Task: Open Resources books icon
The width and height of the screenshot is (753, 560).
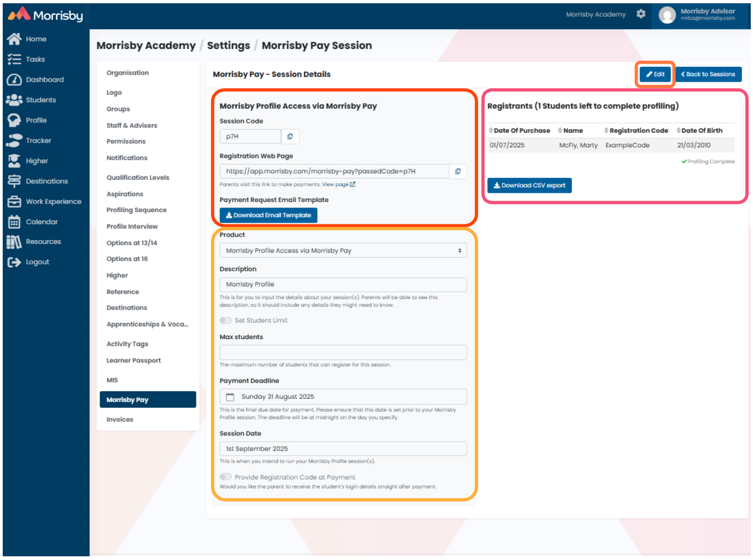Action: (x=14, y=242)
